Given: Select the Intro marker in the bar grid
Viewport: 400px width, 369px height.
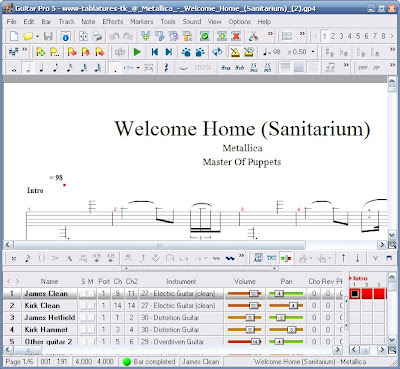Looking at the screenshot, I should pyautogui.click(x=360, y=278).
